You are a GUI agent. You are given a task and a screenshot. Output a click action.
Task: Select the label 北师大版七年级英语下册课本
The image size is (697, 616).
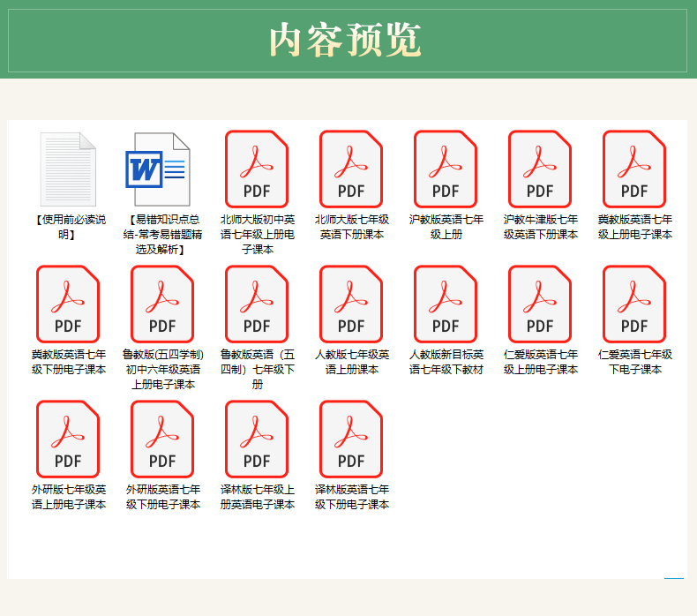click(352, 227)
